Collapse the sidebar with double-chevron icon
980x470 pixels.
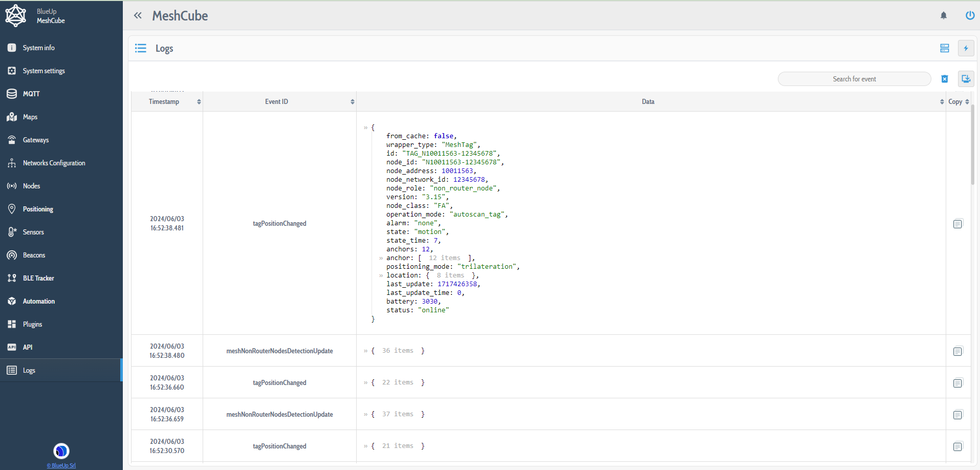click(x=138, y=15)
